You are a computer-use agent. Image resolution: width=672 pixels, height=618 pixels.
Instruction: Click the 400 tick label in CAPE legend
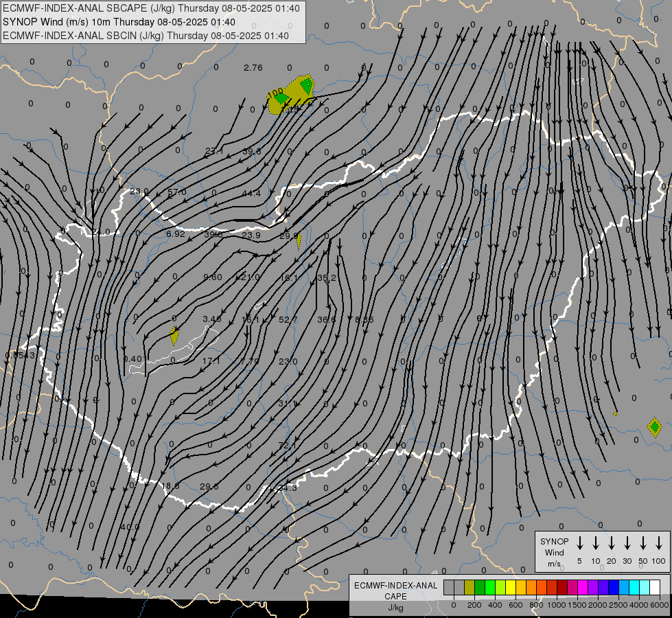(x=495, y=605)
